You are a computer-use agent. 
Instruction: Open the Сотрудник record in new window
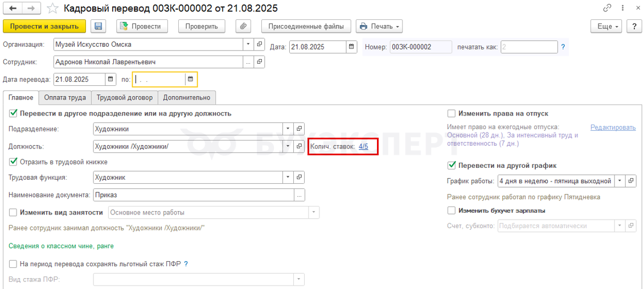[x=260, y=62]
